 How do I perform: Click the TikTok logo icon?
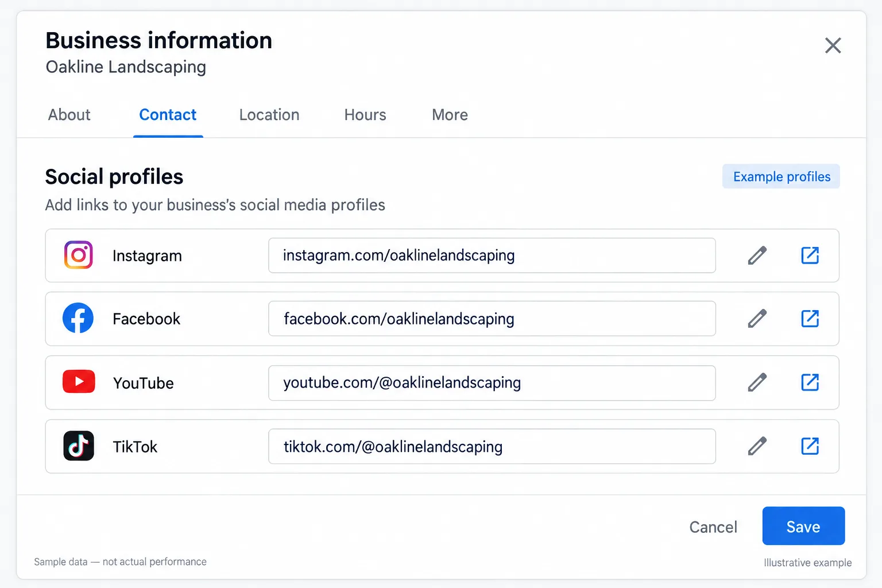79,446
